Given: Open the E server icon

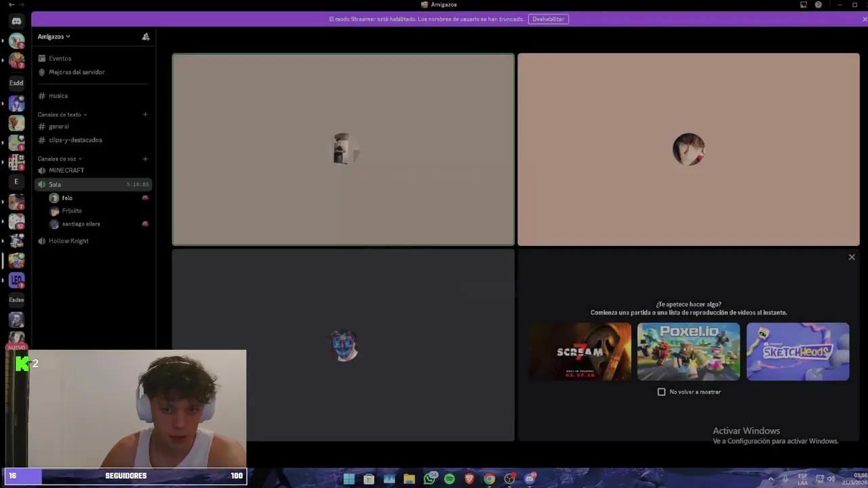Looking at the screenshot, I should pyautogui.click(x=16, y=182).
